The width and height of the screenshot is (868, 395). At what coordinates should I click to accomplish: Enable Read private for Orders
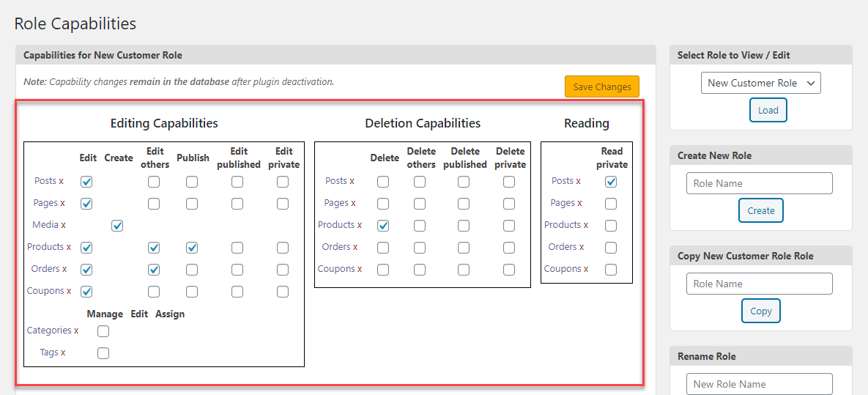[x=611, y=248]
